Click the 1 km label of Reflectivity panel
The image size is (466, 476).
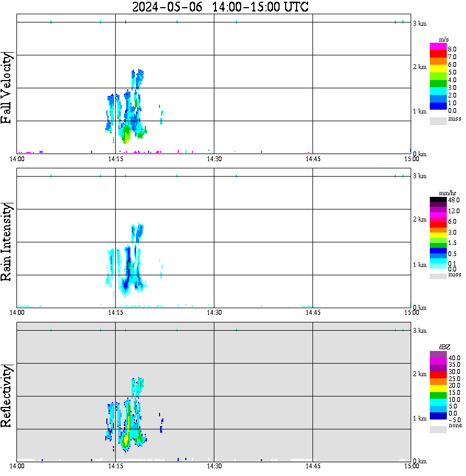419,418
